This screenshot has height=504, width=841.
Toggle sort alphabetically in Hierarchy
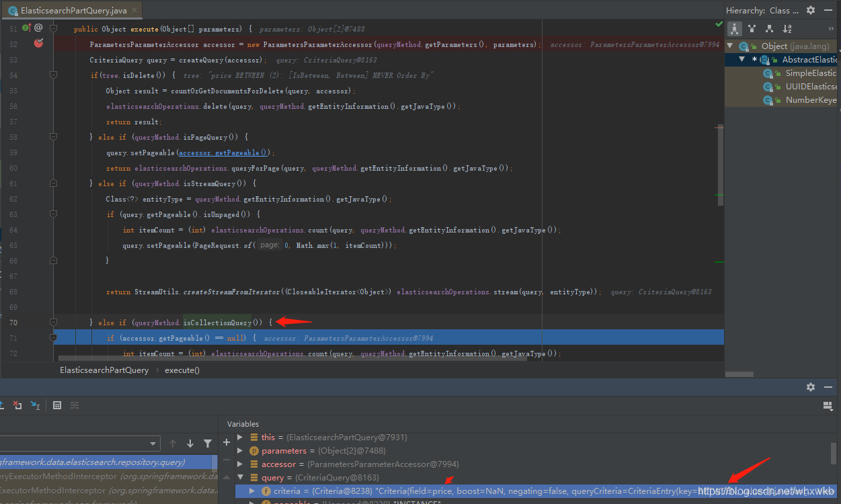(787, 29)
